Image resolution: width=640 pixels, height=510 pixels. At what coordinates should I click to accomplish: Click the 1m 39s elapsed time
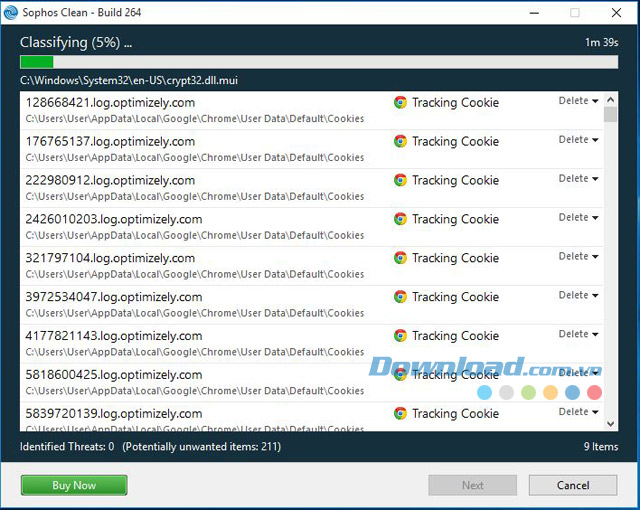[602, 42]
